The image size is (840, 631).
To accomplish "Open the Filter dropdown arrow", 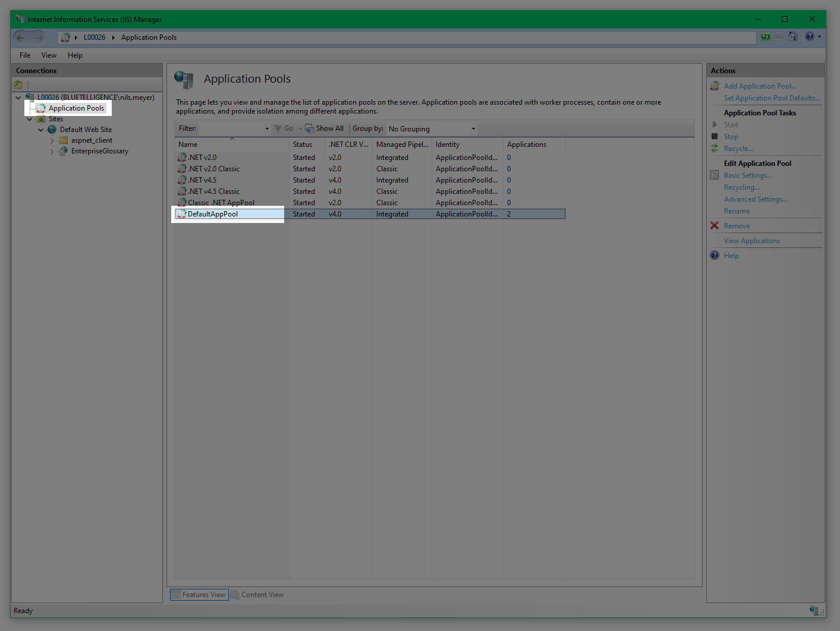I will [267, 129].
